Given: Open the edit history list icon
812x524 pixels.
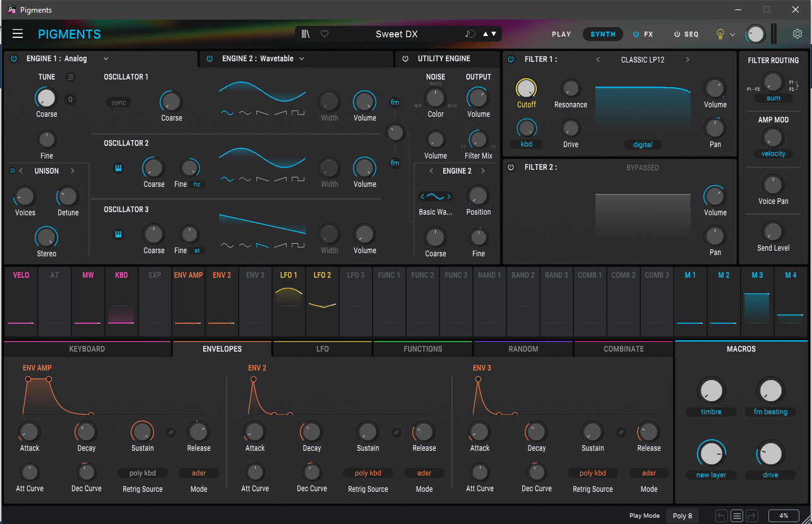Looking at the screenshot, I should point(737,516).
